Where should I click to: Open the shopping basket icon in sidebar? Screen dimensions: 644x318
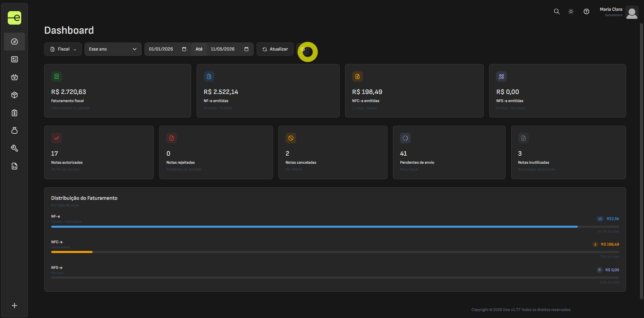click(14, 77)
